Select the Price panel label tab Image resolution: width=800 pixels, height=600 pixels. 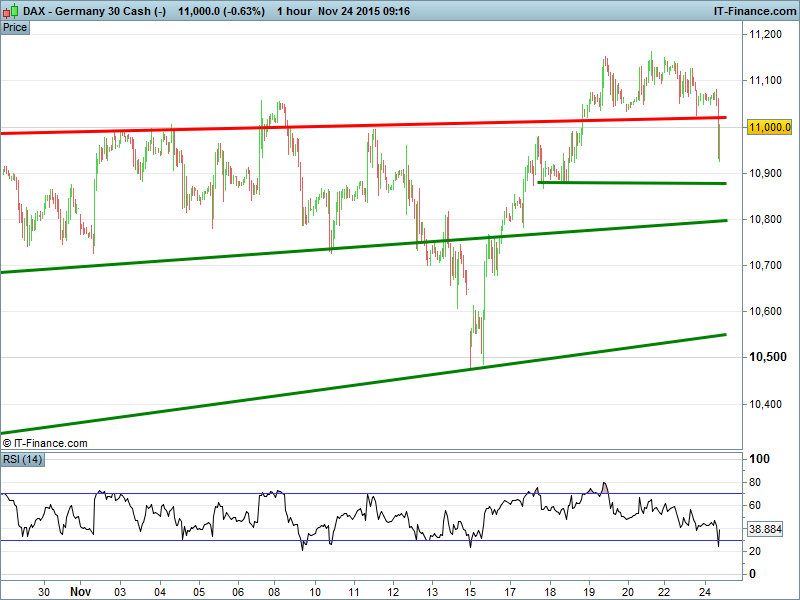[x=15, y=28]
